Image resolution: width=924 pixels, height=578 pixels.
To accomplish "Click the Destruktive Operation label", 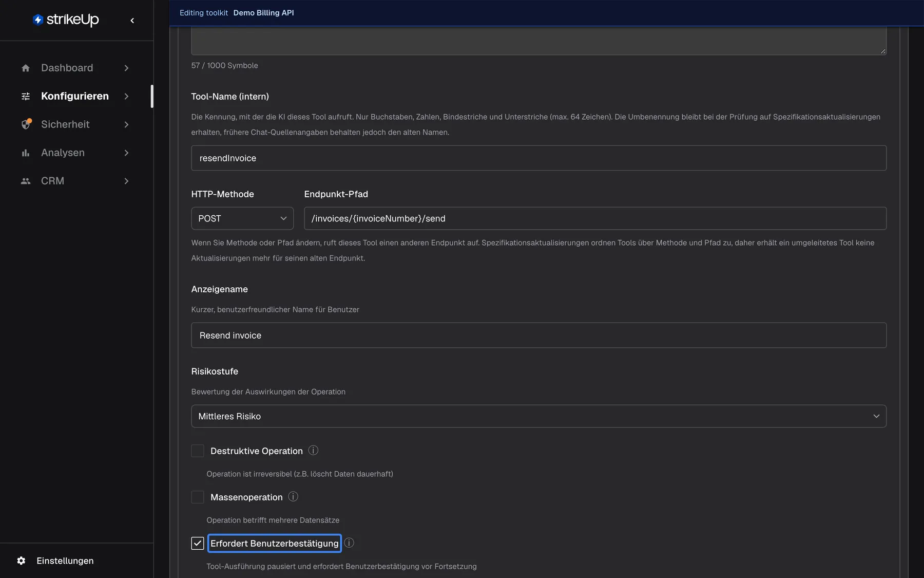I will pos(257,451).
